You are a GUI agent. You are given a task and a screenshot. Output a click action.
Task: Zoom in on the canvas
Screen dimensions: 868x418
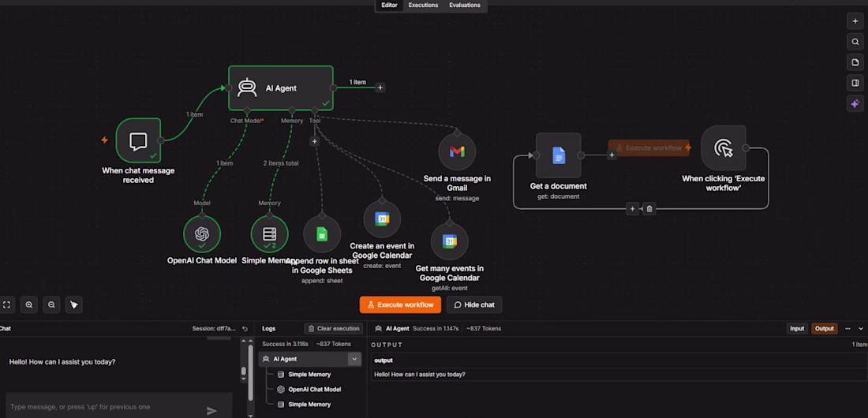point(28,304)
